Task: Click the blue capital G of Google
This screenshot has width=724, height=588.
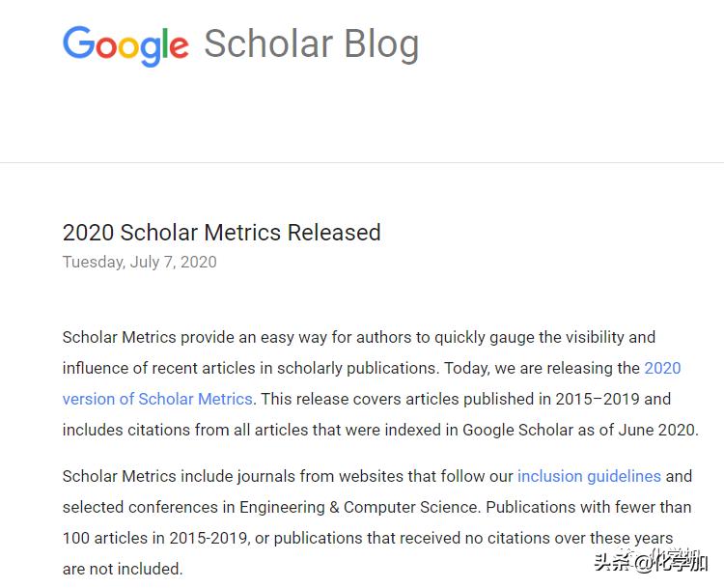Action: (x=77, y=44)
